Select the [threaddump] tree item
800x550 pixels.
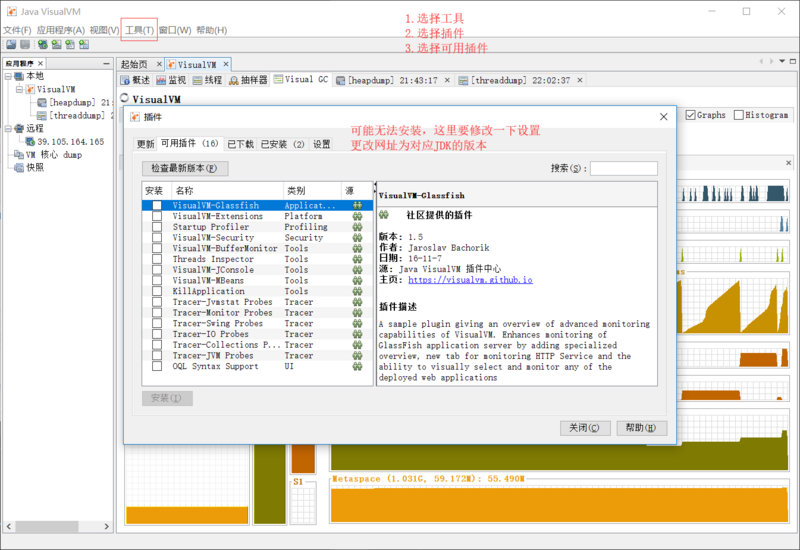74,116
